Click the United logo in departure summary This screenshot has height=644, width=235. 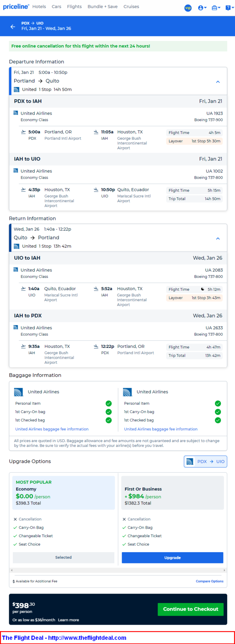pos(16,90)
